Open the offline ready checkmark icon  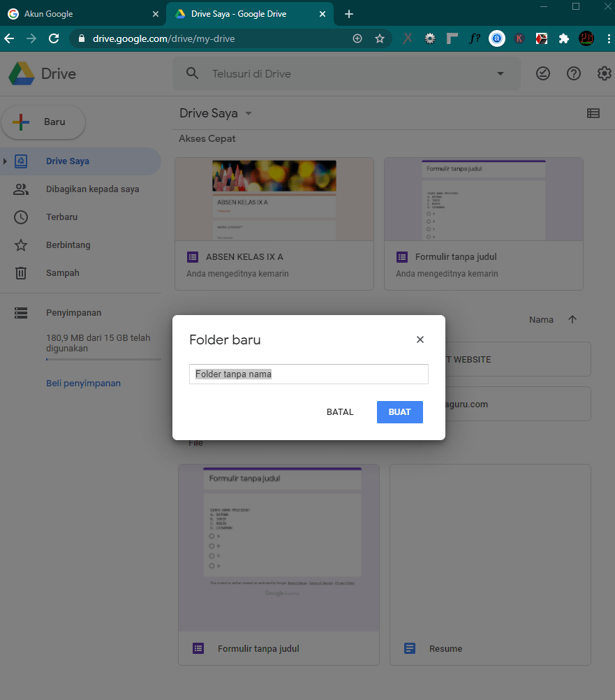point(543,73)
